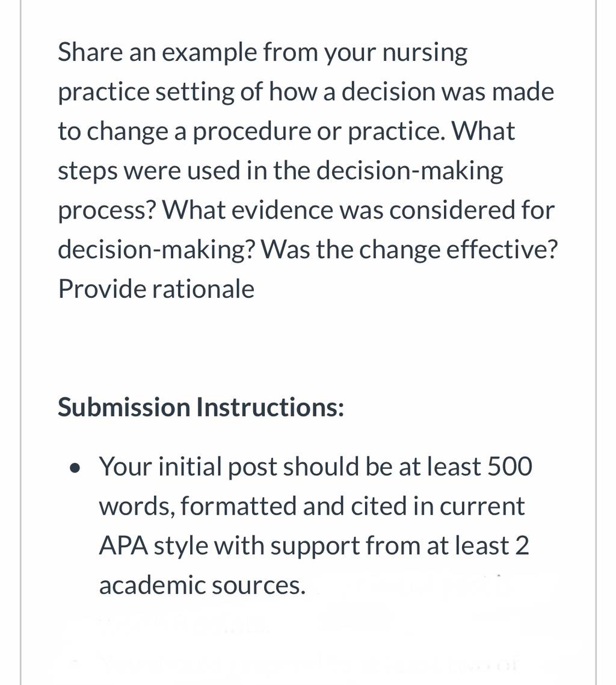Click the phrase 'at least 2' in the bullet

tap(477, 545)
